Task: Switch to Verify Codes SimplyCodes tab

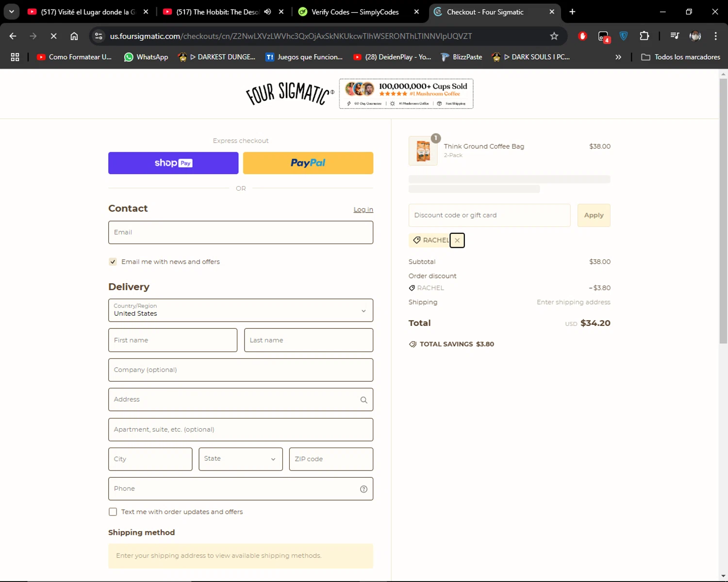Action: (354, 12)
